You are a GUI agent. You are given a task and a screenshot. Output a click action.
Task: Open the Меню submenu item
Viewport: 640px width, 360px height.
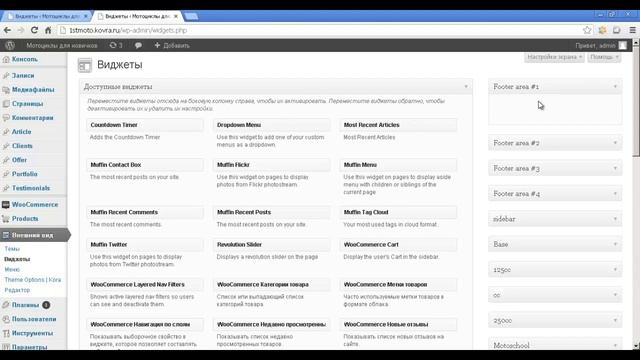point(12,269)
